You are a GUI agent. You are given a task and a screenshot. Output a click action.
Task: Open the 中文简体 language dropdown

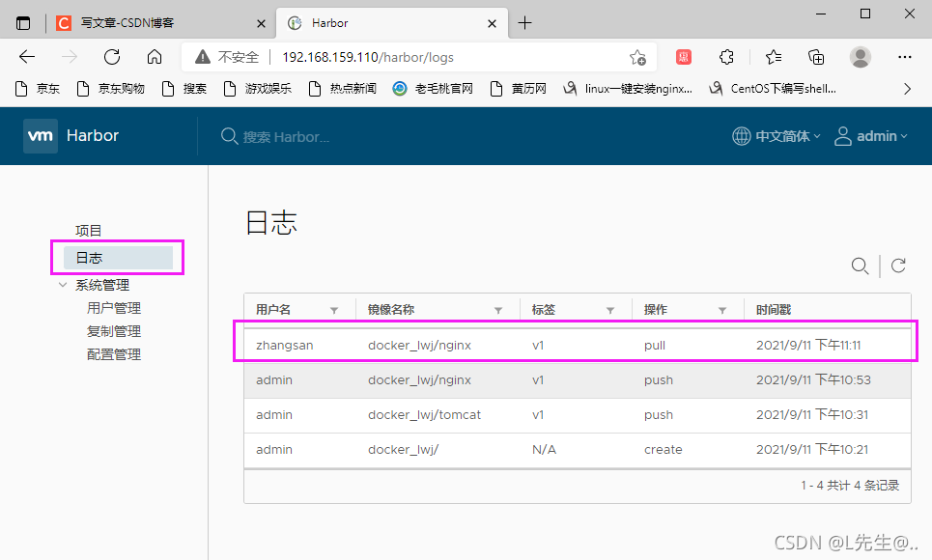pos(787,136)
